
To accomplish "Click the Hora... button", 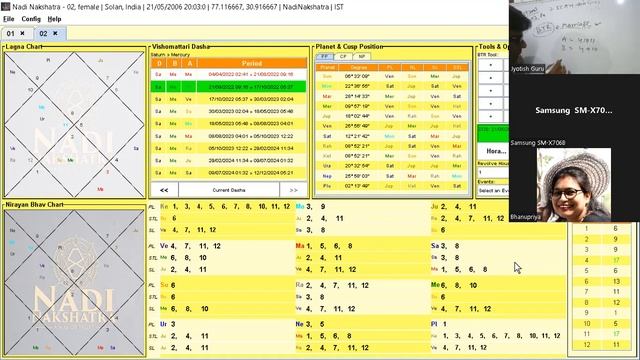I will (494, 151).
